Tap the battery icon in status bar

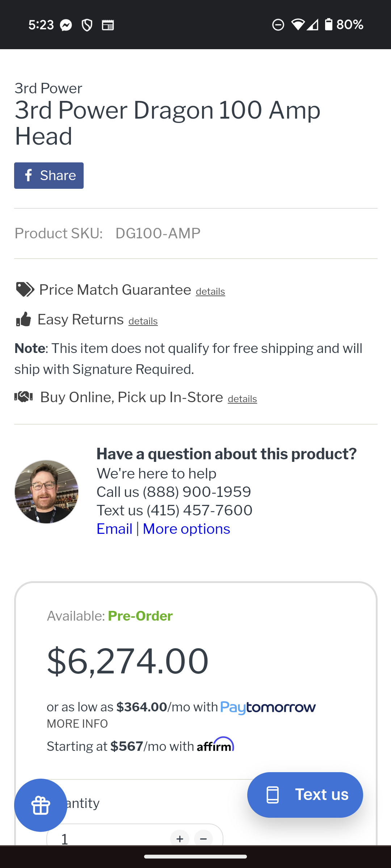pos(328,25)
